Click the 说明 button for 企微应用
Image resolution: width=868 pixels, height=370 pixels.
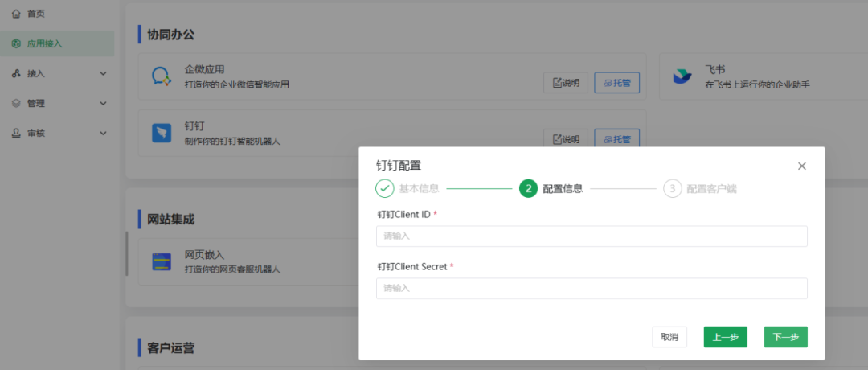point(566,82)
